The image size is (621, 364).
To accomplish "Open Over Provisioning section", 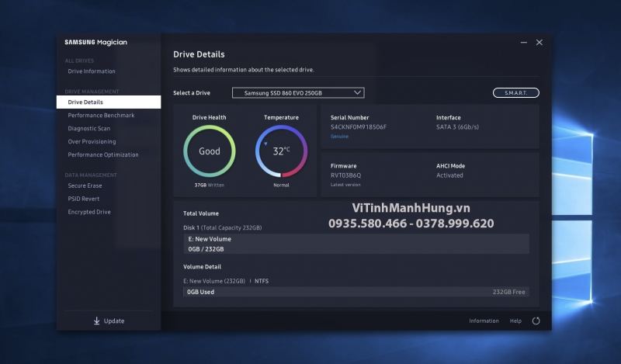I will [x=92, y=141].
